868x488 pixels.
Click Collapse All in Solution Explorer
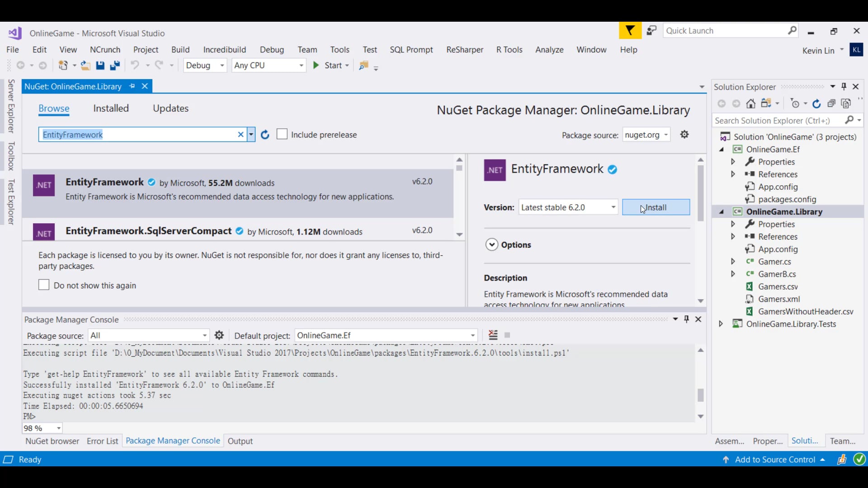click(831, 104)
